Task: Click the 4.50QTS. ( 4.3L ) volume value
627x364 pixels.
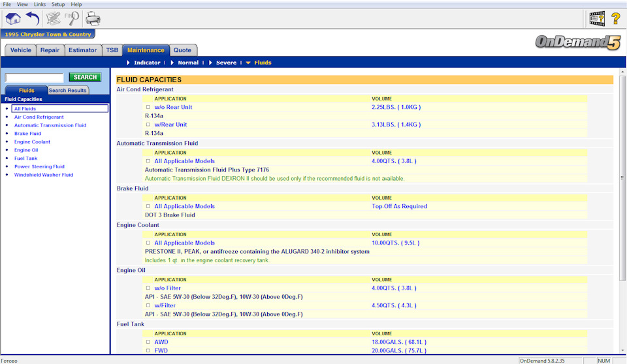Action: coord(394,306)
